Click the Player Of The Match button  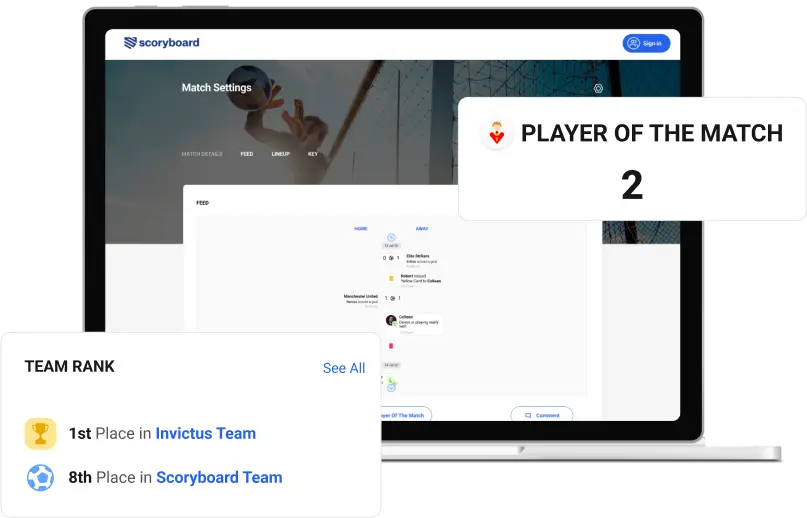click(402, 414)
